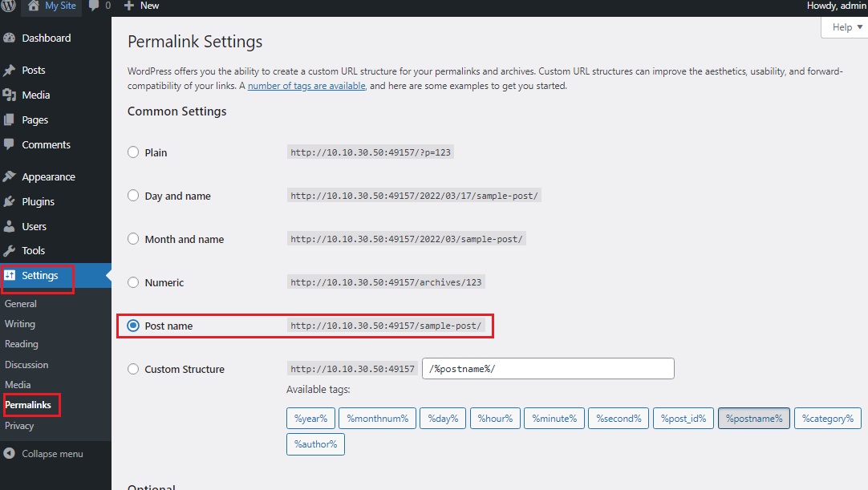Open the Tools menu item
The width and height of the screenshot is (868, 490).
(x=33, y=251)
